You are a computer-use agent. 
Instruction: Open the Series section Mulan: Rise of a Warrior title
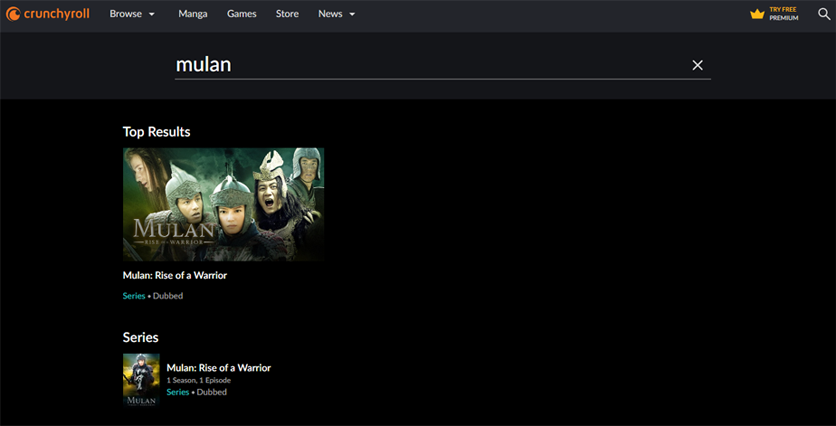tap(219, 368)
